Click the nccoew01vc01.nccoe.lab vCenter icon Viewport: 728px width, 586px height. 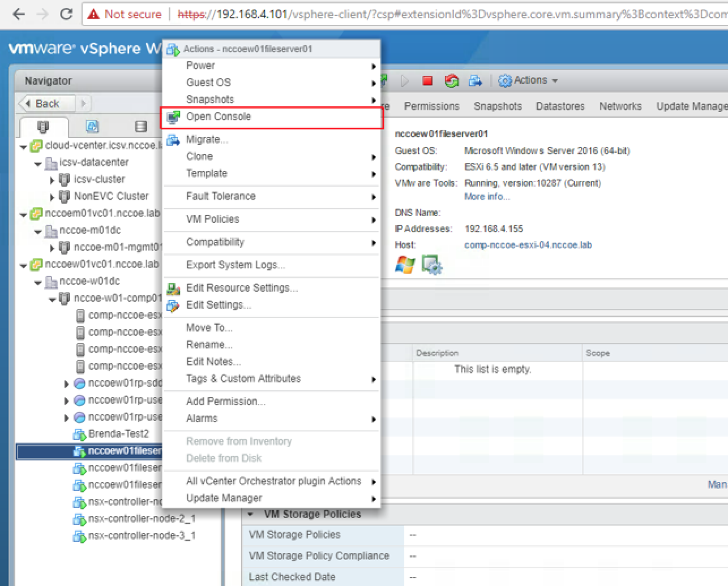[36, 265]
